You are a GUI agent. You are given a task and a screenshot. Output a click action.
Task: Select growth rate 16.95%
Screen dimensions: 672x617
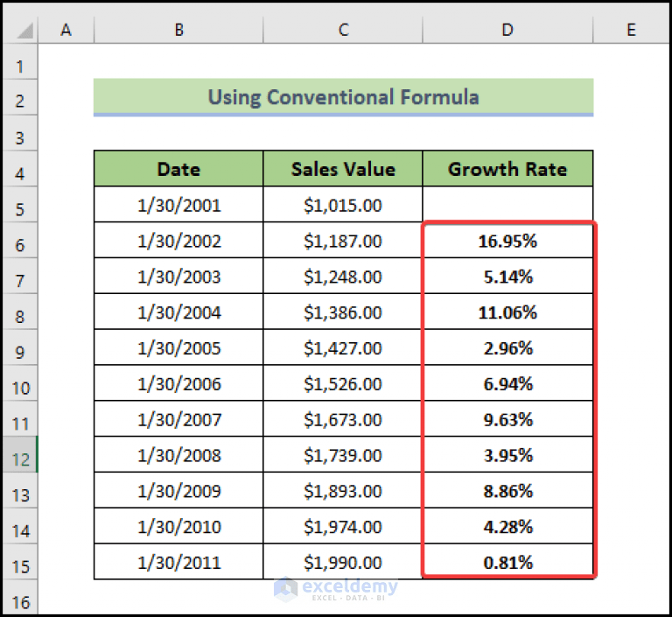coord(507,240)
